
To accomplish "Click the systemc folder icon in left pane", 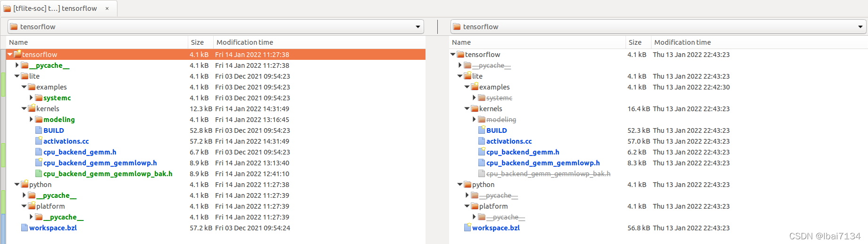I will 39,98.
